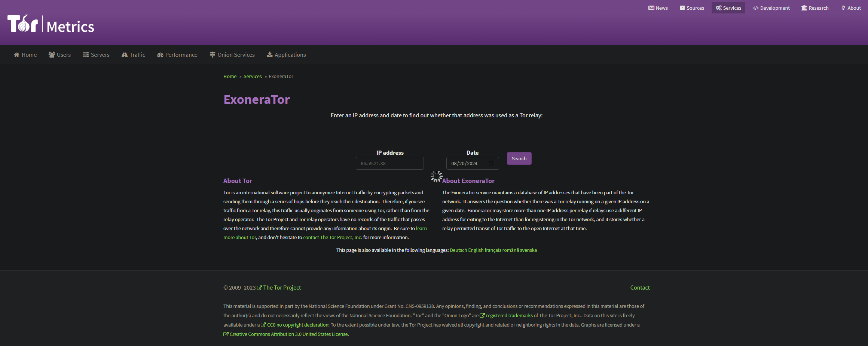Open the Traffic menu item

click(133, 55)
